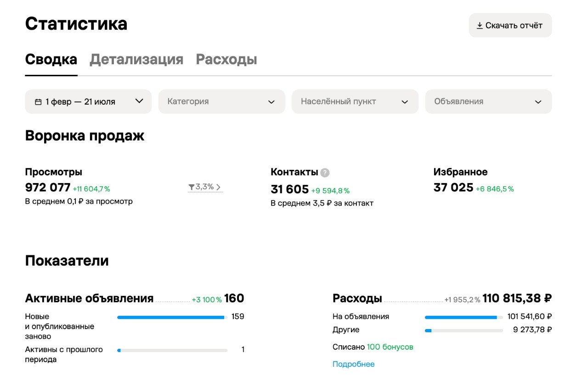Click the Новые и опубликованные заново progress bar
Image resolution: width=588 pixels, height=380 pixels.
[x=172, y=317]
